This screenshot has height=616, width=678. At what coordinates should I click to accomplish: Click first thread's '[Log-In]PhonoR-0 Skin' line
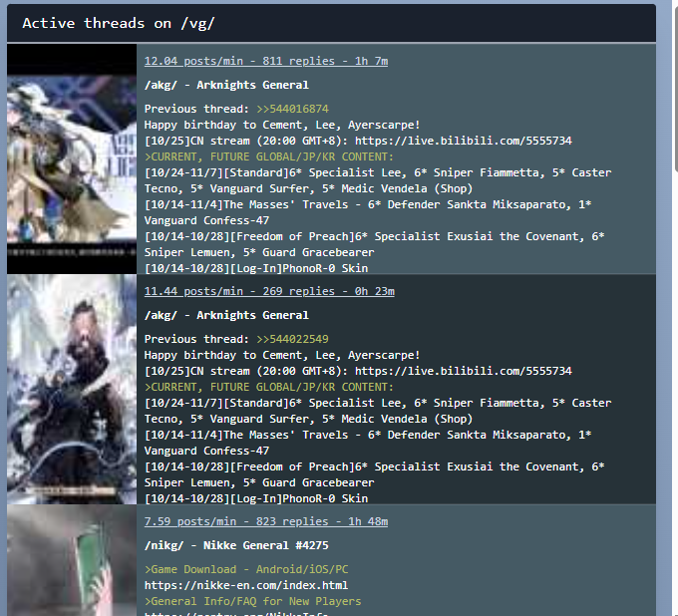(x=256, y=268)
